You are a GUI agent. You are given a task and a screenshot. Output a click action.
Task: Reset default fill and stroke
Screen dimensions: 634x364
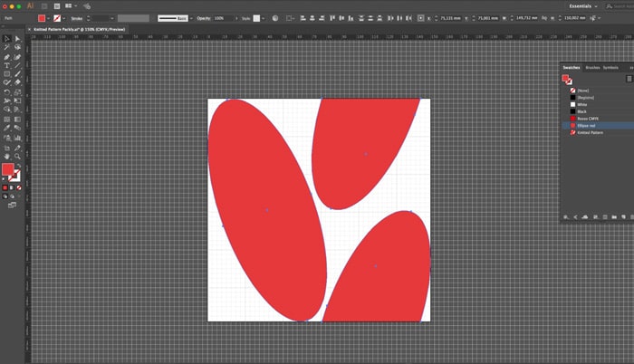[4, 178]
